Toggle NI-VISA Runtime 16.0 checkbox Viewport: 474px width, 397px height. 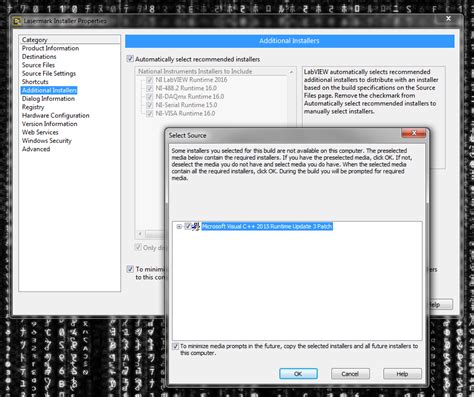click(150, 113)
